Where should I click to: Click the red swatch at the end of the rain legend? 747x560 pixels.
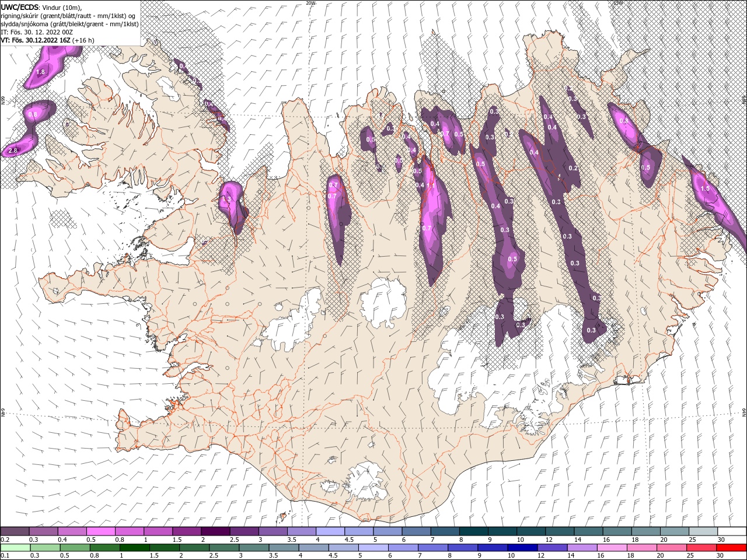pos(732,548)
